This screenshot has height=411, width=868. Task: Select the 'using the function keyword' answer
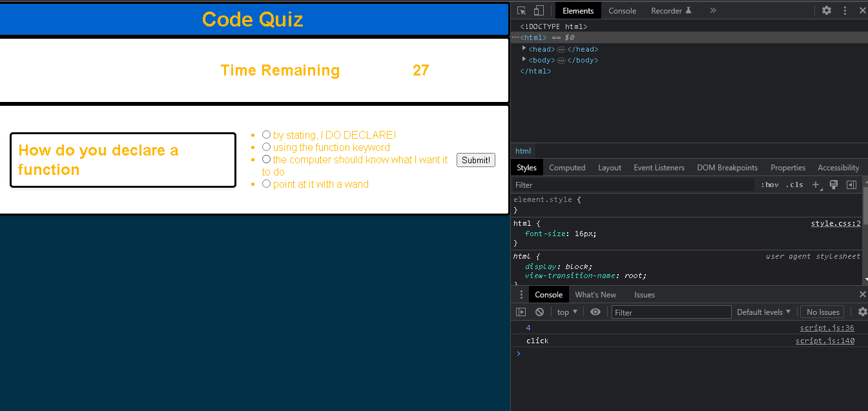click(x=266, y=147)
